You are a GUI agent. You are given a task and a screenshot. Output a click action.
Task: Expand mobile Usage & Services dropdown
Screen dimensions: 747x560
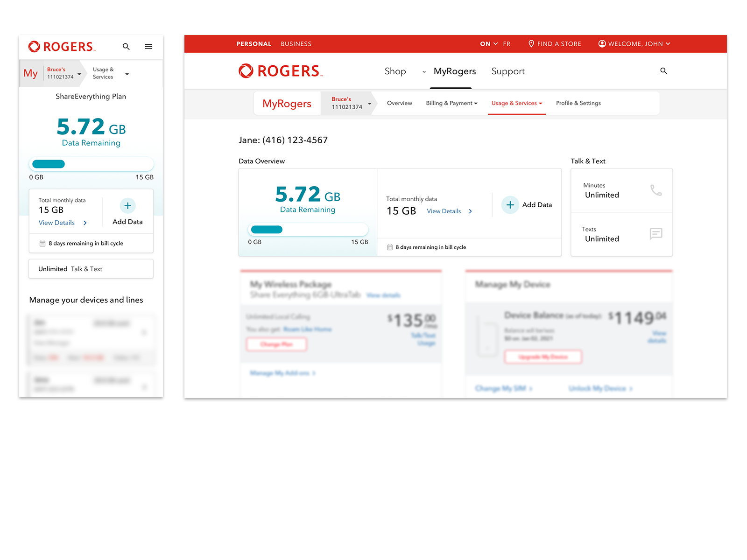pyautogui.click(x=127, y=74)
